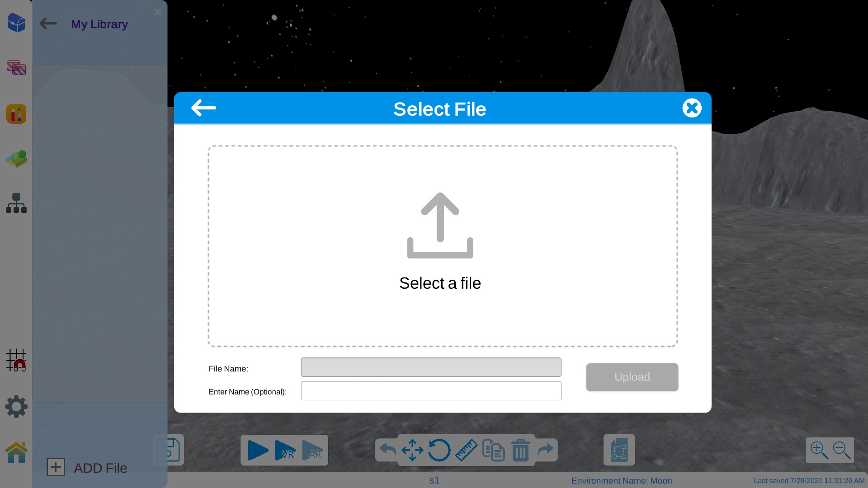Viewport: 868px width, 488px height.
Task: Click the trash delete icon
Action: pyautogui.click(x=520, y=450)
